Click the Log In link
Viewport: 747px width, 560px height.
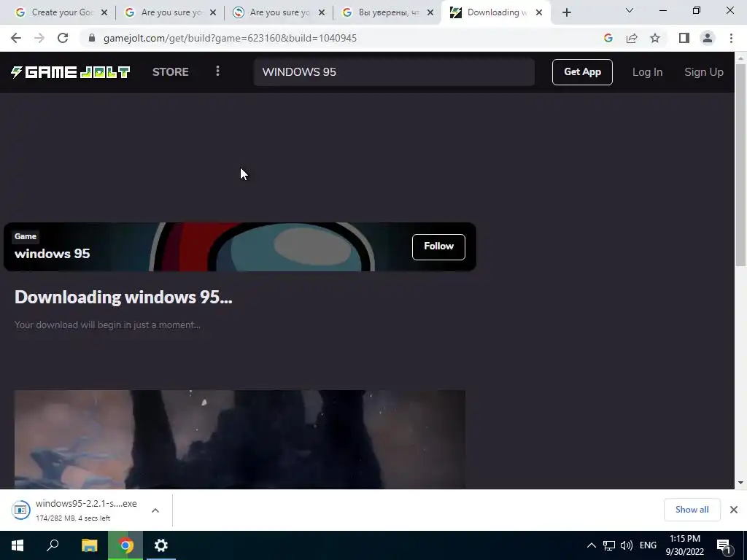point(647,72)
